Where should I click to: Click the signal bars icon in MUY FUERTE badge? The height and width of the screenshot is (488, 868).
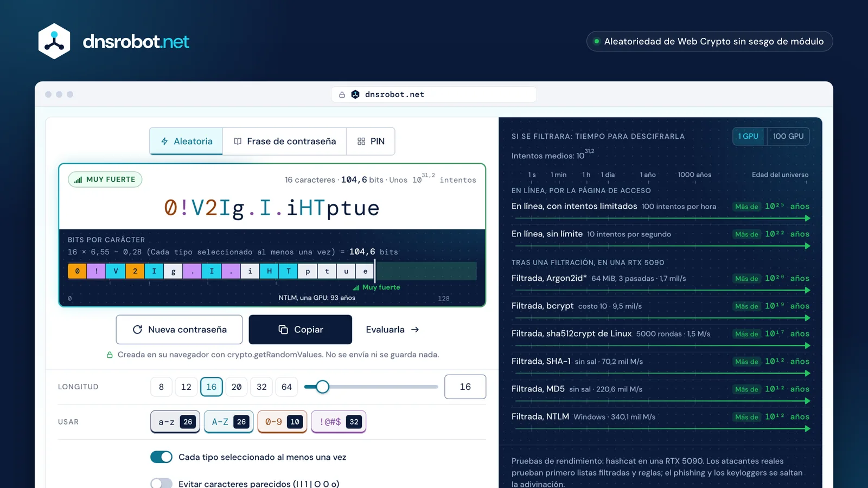tap(78, 179)
